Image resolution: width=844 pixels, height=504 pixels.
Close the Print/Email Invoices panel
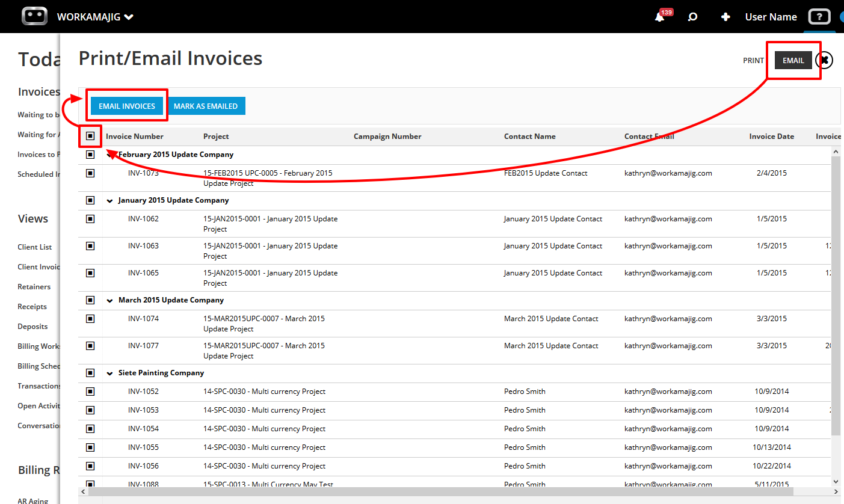[825, 60]
